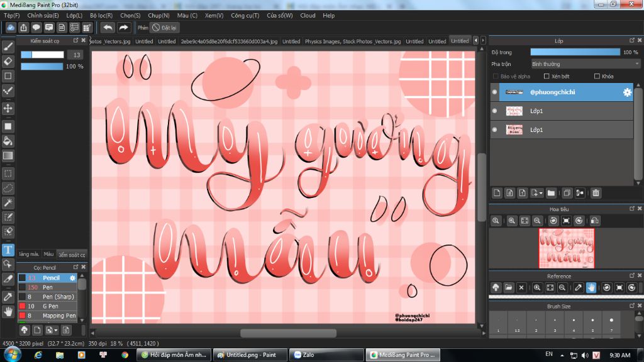Duplicate the layer using the copy icon
644x362 pixels.
(x=567, y=193)
